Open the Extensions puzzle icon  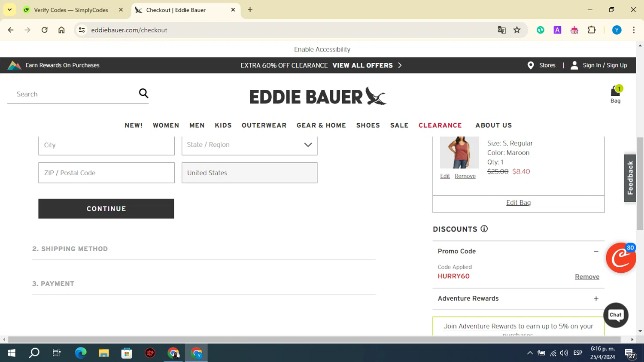(x=592, y=30)
